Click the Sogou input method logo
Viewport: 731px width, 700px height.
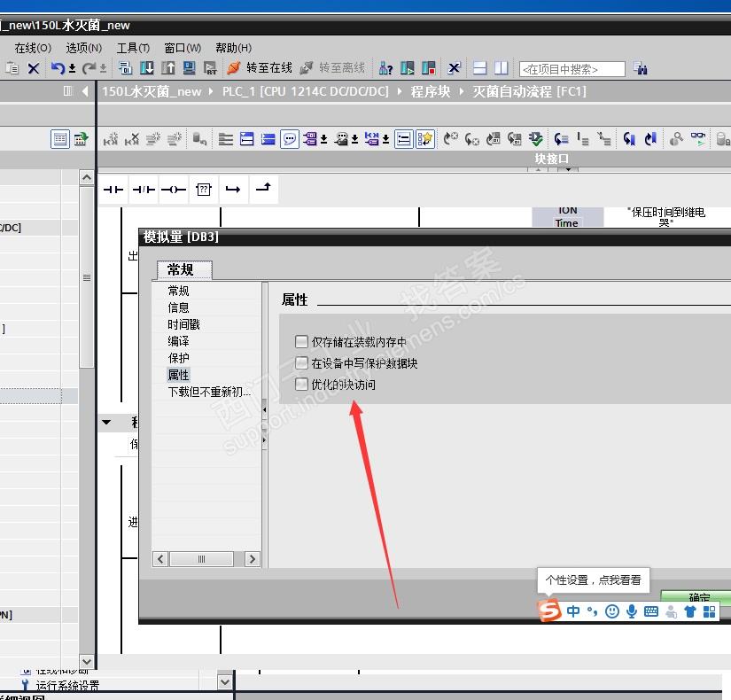[549, 611]
